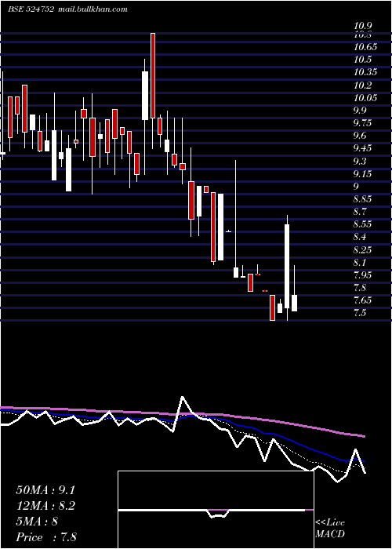Click the 9.75 price axis label
Screen dimensions: 392x549
363,123
